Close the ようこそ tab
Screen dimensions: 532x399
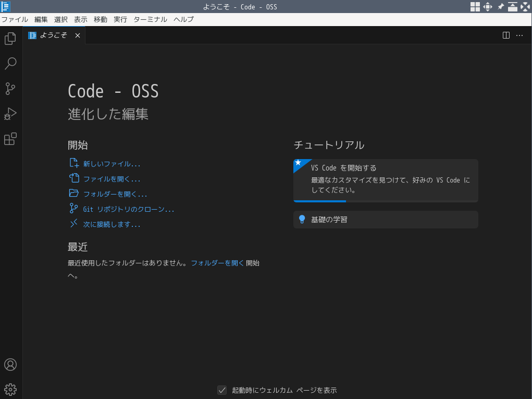tap(78, 35)
